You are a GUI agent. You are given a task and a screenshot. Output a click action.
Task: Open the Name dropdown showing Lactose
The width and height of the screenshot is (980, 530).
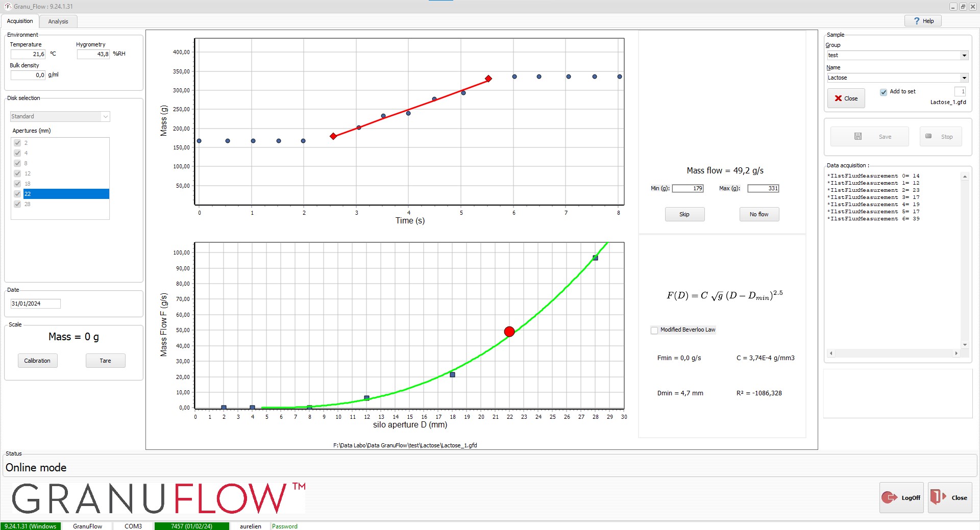[964, 78]
